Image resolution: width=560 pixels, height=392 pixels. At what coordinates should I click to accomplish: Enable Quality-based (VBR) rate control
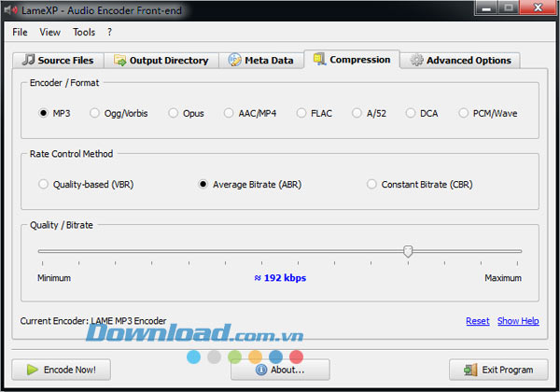[43, 185]
